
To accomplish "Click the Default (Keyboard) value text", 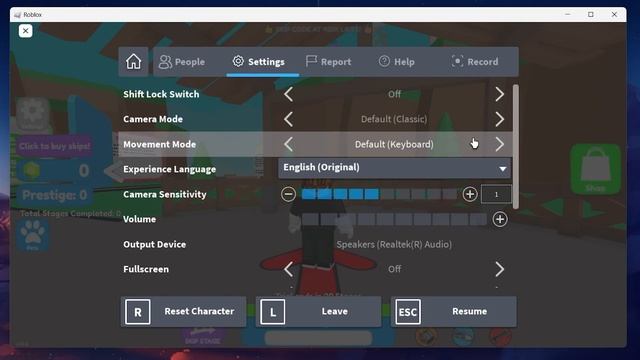I will [394, 144].
